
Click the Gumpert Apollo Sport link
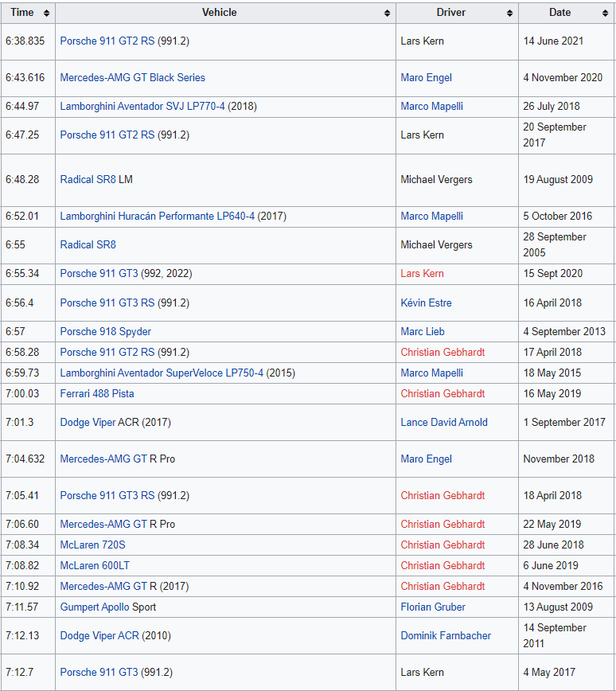tap(95, 607)
